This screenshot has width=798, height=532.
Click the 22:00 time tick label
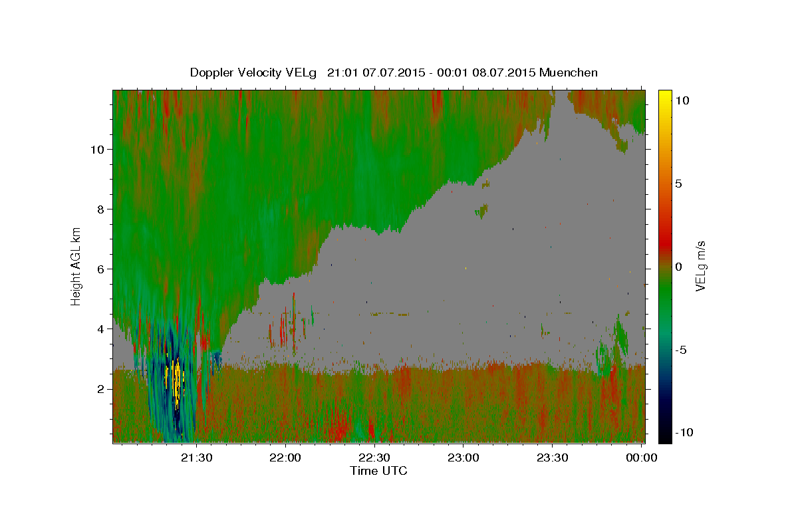[287, 458]
